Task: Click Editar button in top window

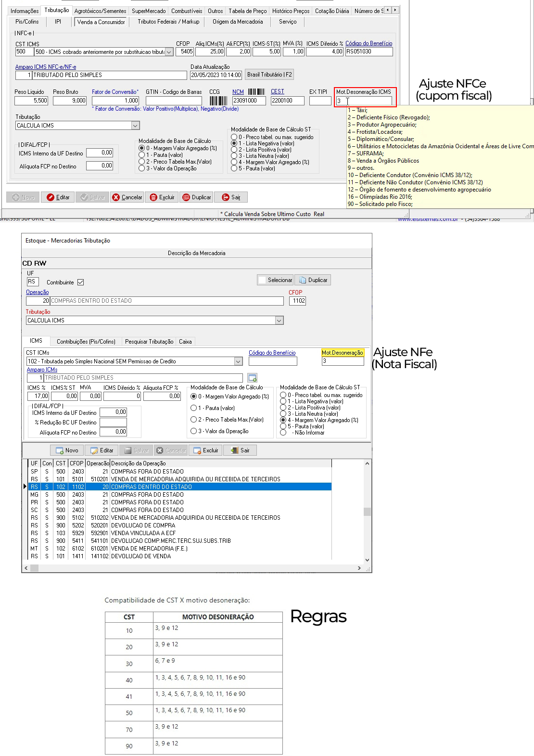Action: [x=58, y=197]
